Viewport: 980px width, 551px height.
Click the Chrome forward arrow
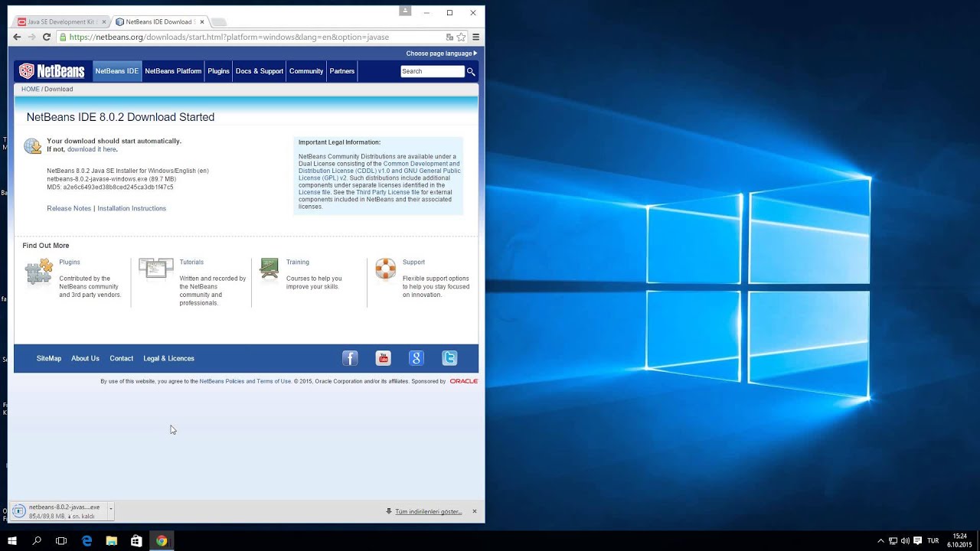coord(31,37)
